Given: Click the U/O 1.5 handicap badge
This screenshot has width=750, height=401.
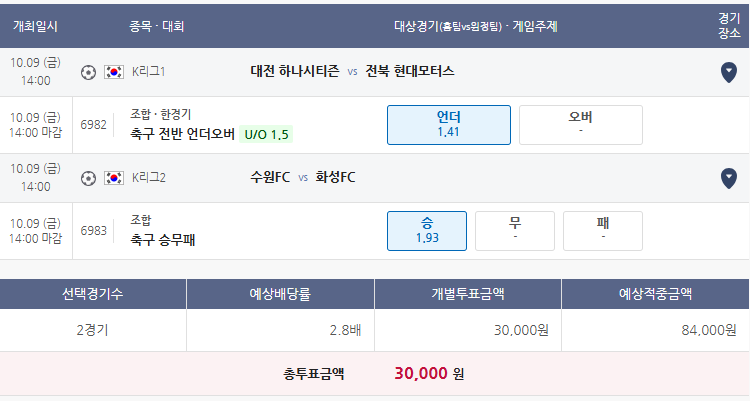Looking at the screenshot, I should point(266,134).
